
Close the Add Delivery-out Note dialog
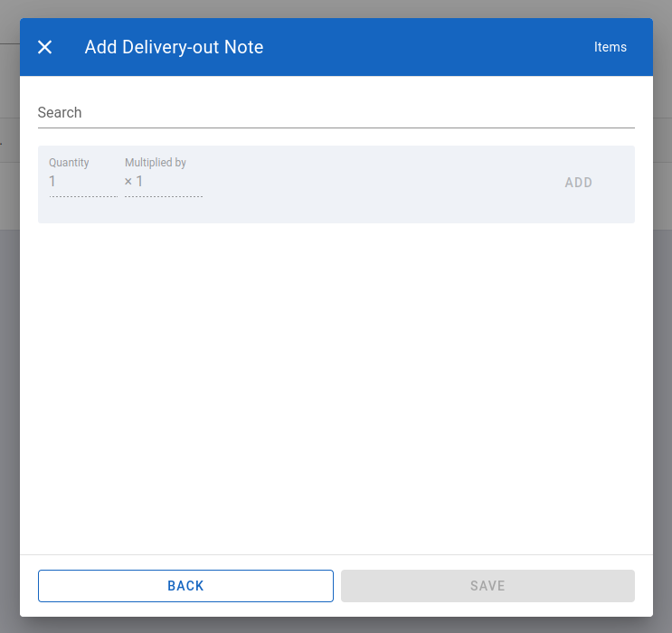point(45,47)
